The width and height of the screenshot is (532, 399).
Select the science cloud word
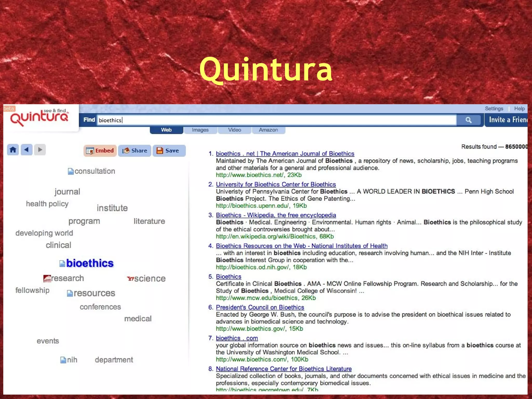(150, 279)
